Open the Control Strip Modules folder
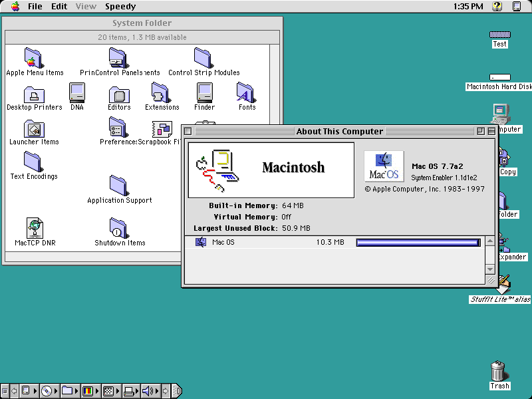This screenshot has height=399, width=532. pyautogui.click(x=203, y=58)
